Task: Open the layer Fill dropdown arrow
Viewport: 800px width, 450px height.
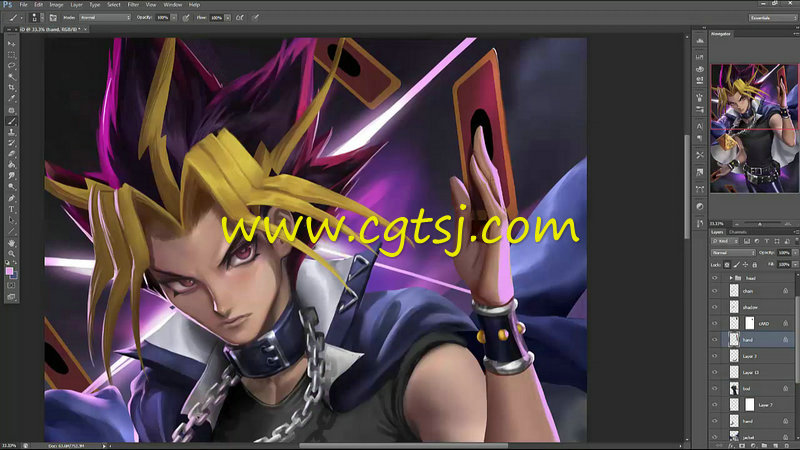Action: click(x=795, y=264)
